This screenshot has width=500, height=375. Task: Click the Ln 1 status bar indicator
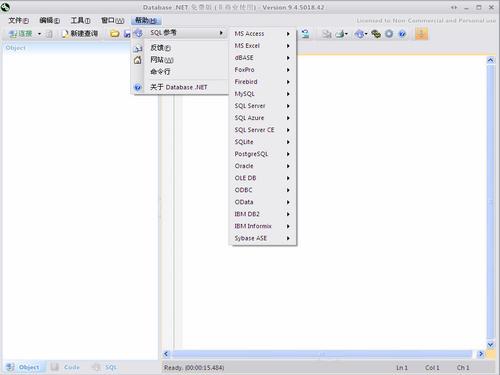(x=402, y=367)
